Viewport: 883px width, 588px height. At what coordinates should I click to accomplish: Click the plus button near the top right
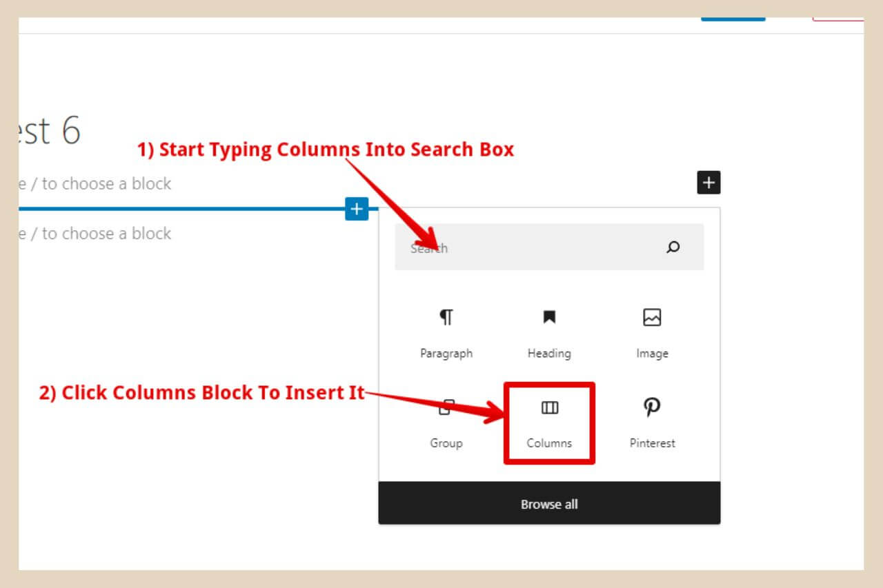tap(708, 182)
